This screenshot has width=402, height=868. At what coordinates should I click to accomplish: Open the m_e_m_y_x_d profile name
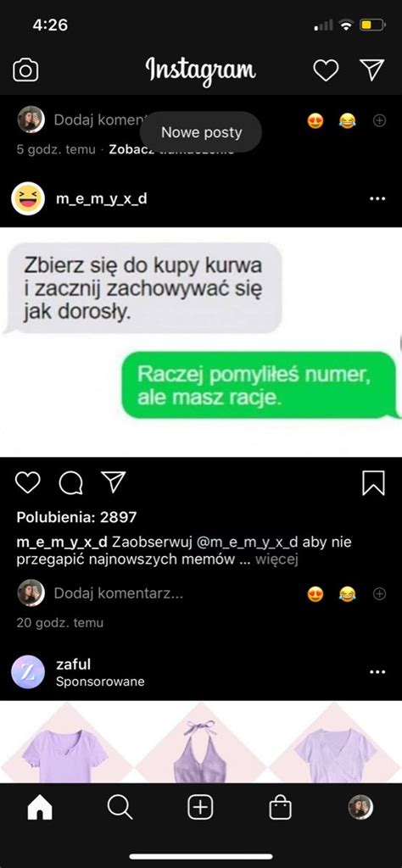(102, 198)
